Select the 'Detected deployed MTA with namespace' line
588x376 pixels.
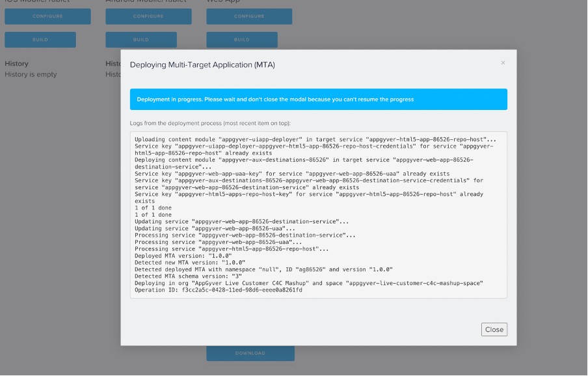[263, 269]
